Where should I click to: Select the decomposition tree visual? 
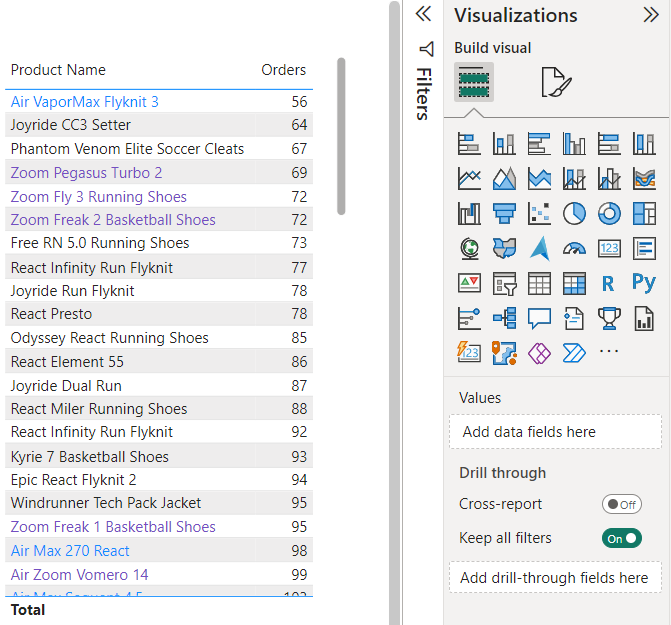pyautogui.click(x=504, y=319)
